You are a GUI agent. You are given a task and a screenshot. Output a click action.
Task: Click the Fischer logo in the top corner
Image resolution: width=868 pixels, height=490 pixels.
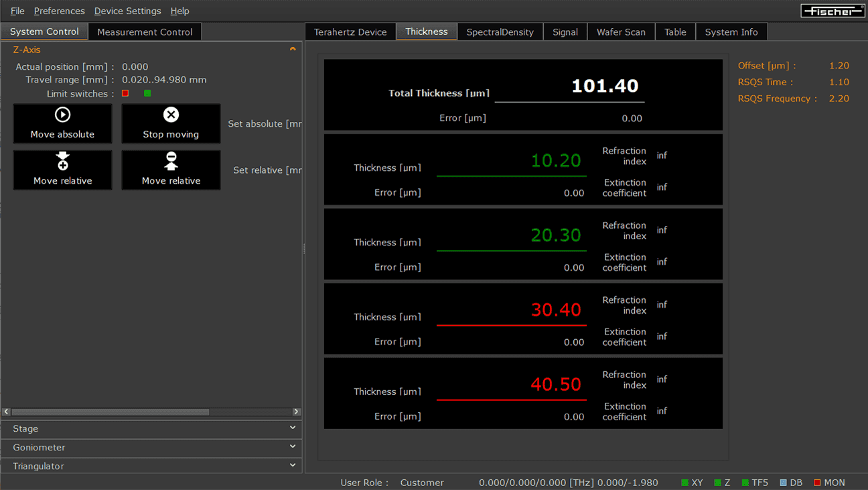833,10
